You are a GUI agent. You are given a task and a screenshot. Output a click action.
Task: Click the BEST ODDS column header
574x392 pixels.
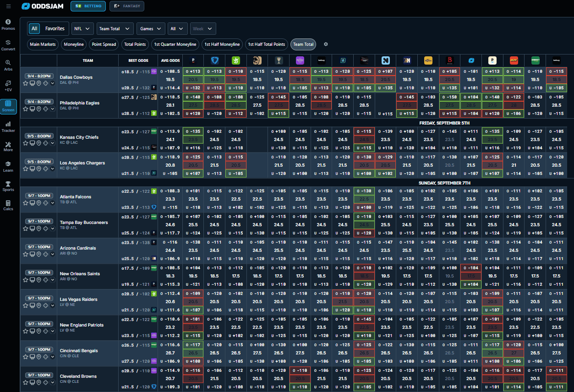(x=138, y=60)
